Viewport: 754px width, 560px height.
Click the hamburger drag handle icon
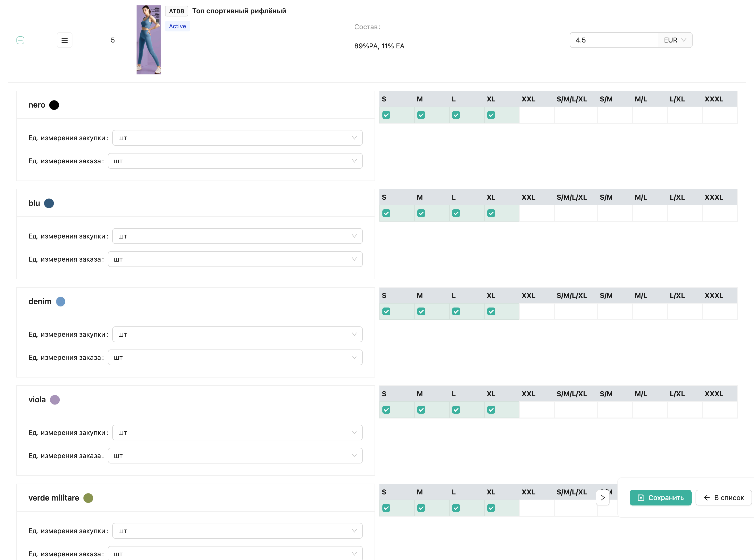click(64, 40)
